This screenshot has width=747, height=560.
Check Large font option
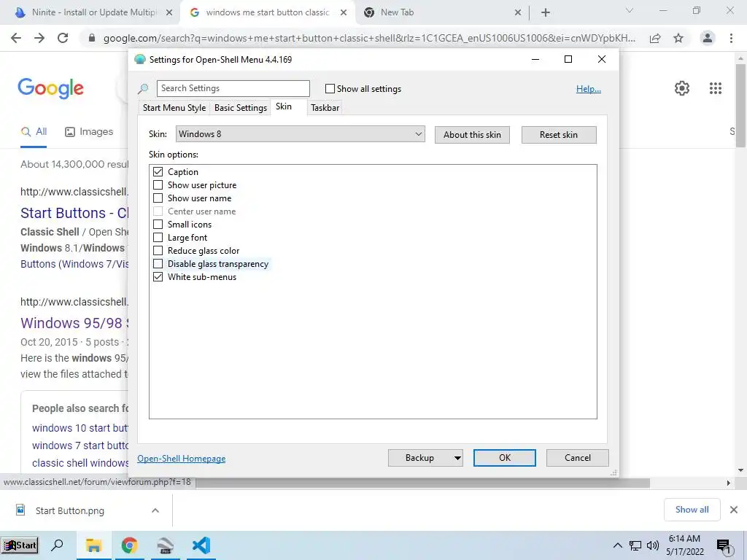coord(158,238)
